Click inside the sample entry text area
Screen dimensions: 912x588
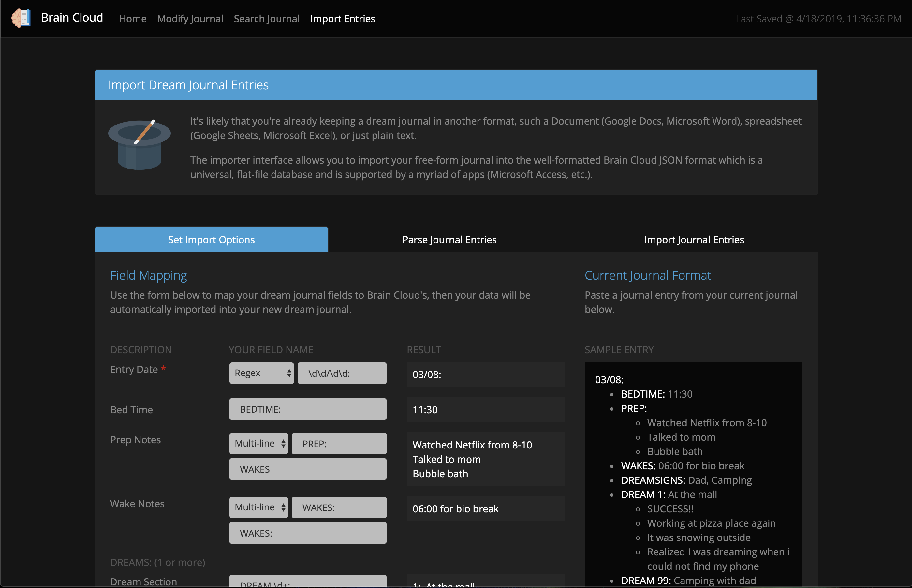click(693, 474)
